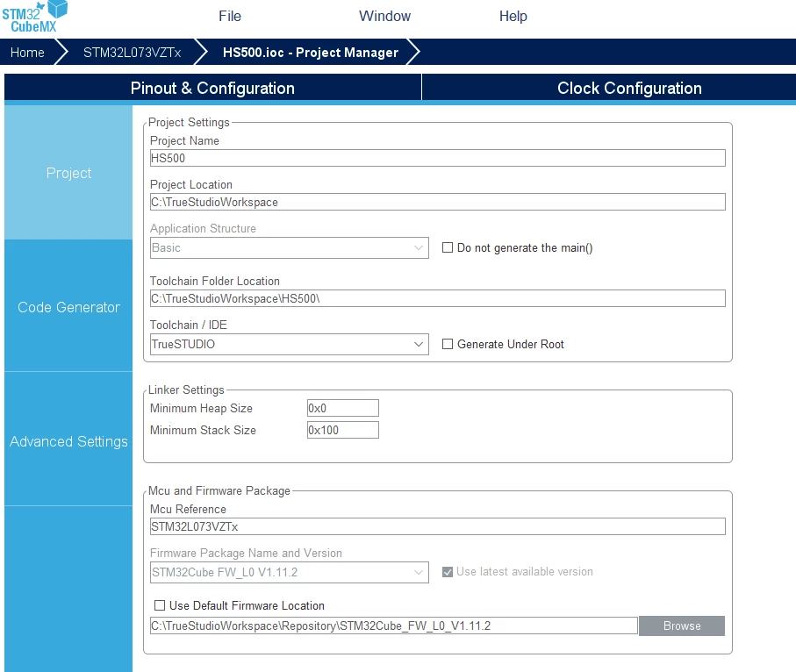Select the Code Generator side tab
796x672 pixels.
68,307
